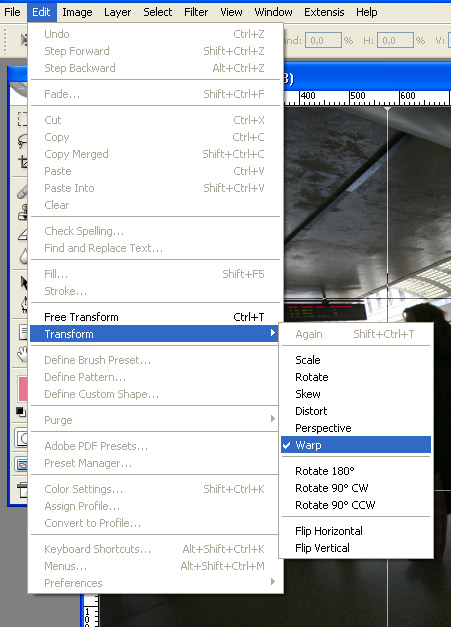
Task: Toggle Quick Mask mode icon
Action: coord(22,438)
